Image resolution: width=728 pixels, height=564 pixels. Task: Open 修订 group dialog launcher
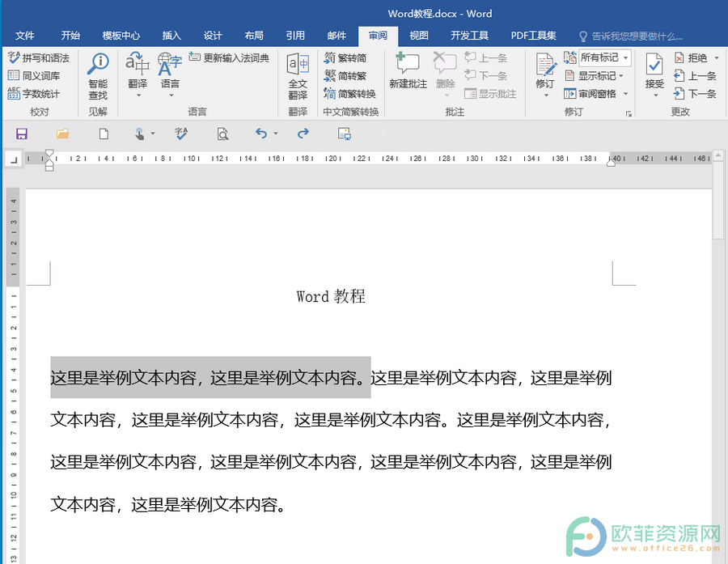629,113
